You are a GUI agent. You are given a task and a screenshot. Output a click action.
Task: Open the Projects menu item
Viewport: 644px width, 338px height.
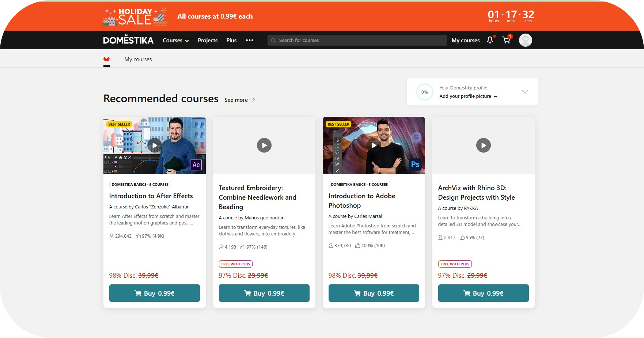point(208,41)
